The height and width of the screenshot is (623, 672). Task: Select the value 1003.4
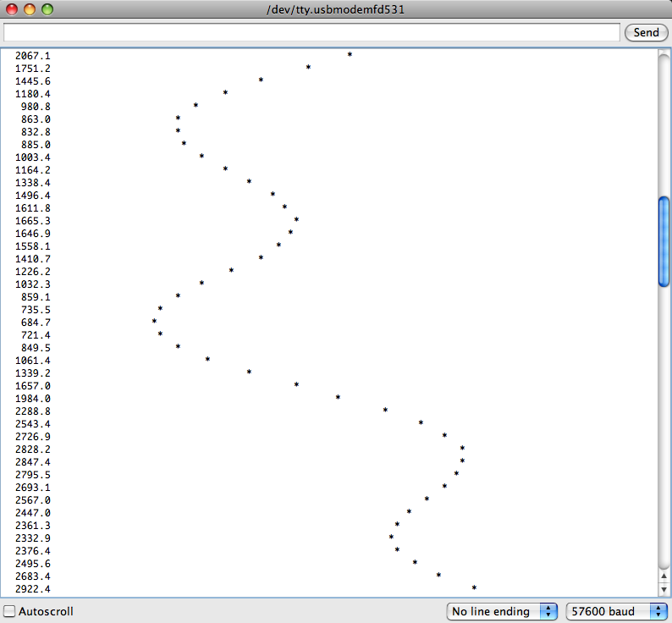click(x=32, y=157)
